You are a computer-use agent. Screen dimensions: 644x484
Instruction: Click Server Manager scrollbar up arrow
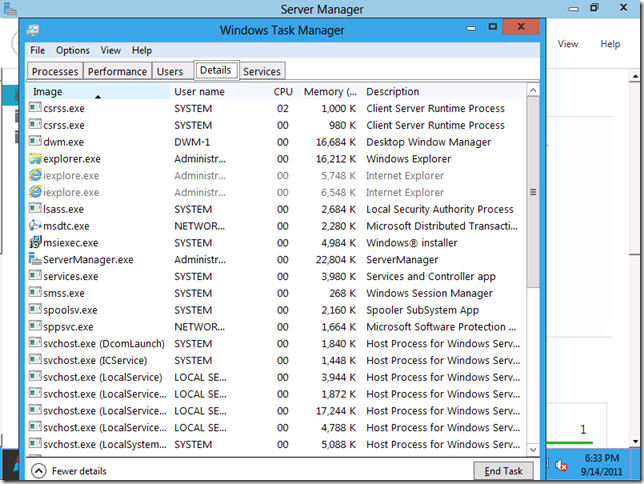click(x=635, y=76)
